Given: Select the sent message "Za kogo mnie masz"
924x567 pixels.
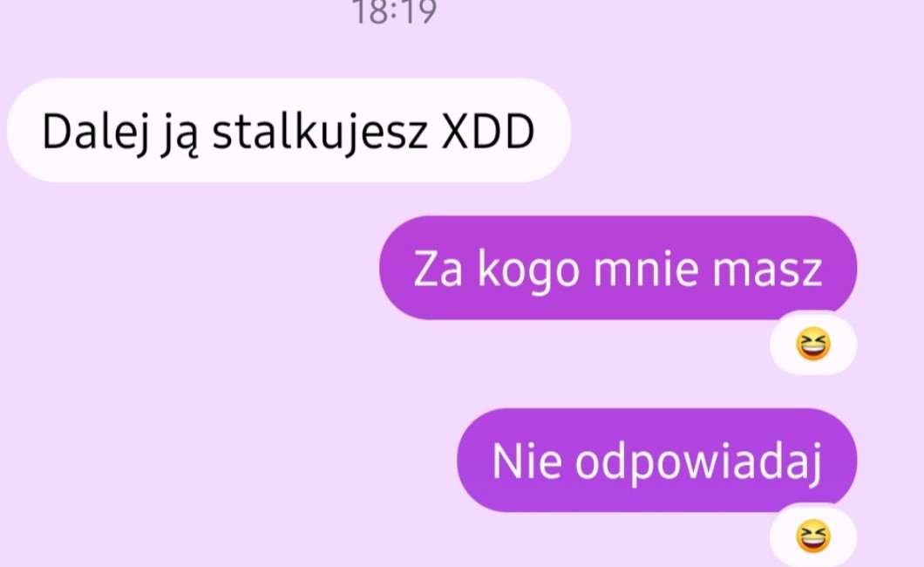Looking at the screenshot, I should 618,268.
